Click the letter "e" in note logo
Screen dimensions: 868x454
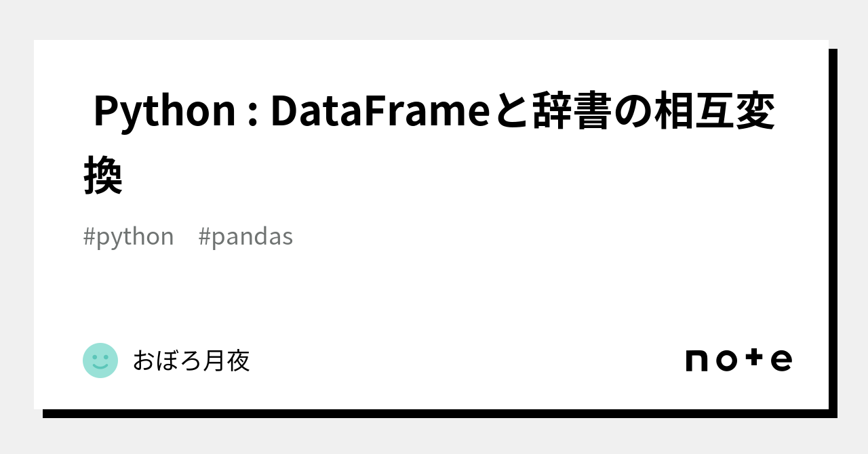pos(781,360)
